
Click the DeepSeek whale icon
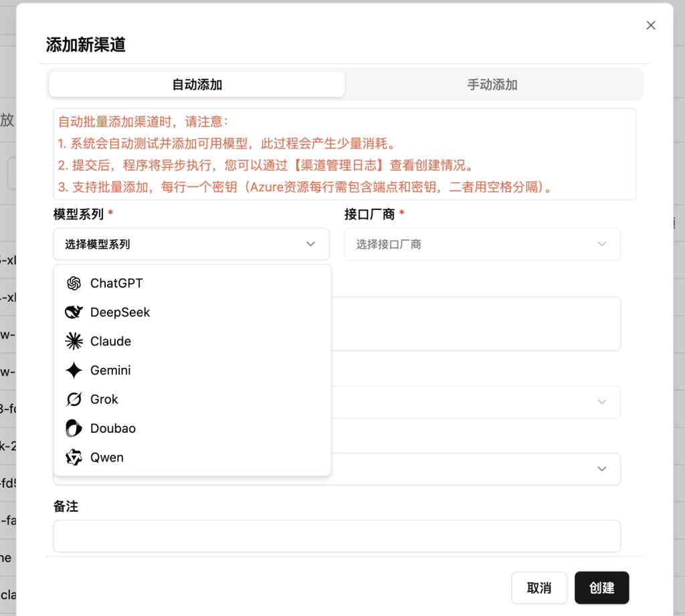(74, 312)
